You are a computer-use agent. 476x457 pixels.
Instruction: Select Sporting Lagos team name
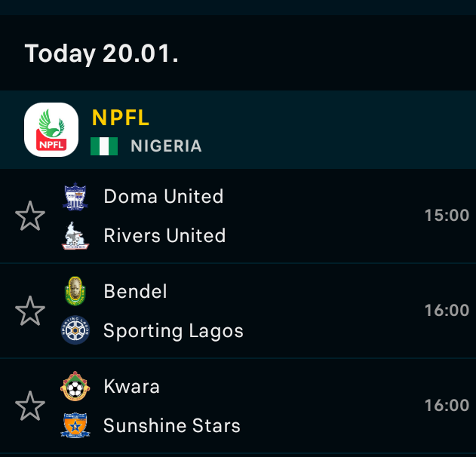[174, 331]
